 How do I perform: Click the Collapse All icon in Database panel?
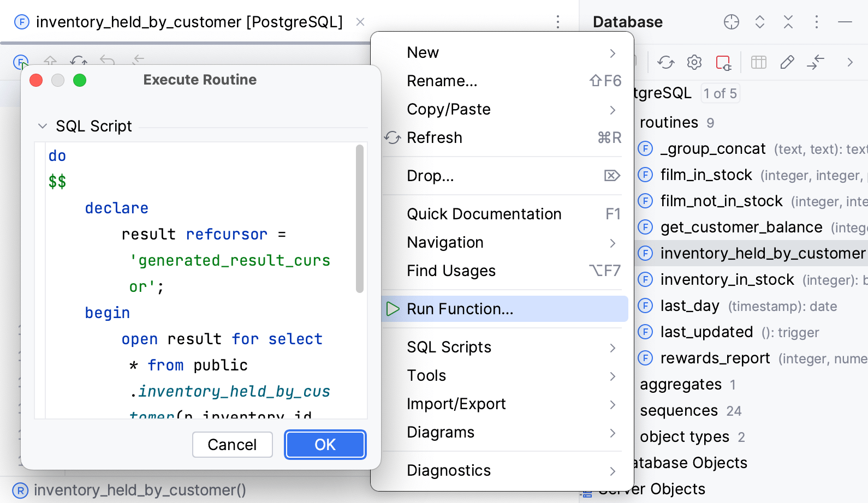788,22
